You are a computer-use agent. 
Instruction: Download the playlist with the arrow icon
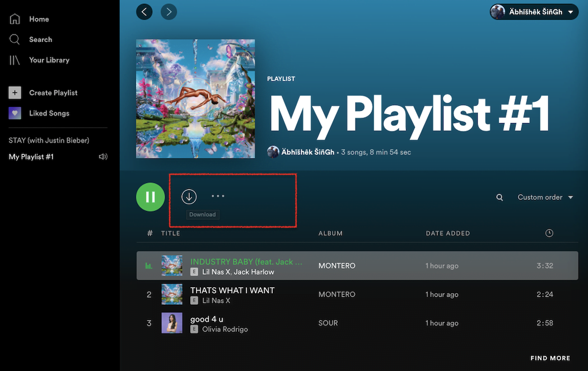[x=189, y=197]
